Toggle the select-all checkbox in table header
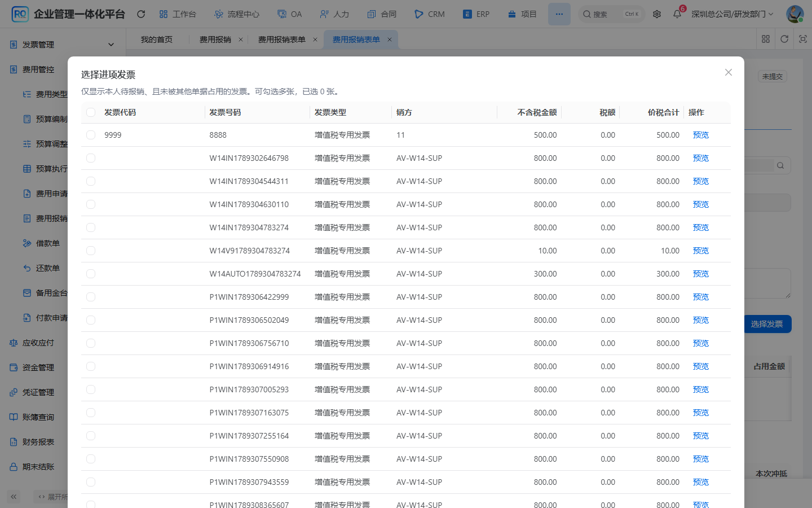Screen dimensions: 812x508 (x=91, y=112)
